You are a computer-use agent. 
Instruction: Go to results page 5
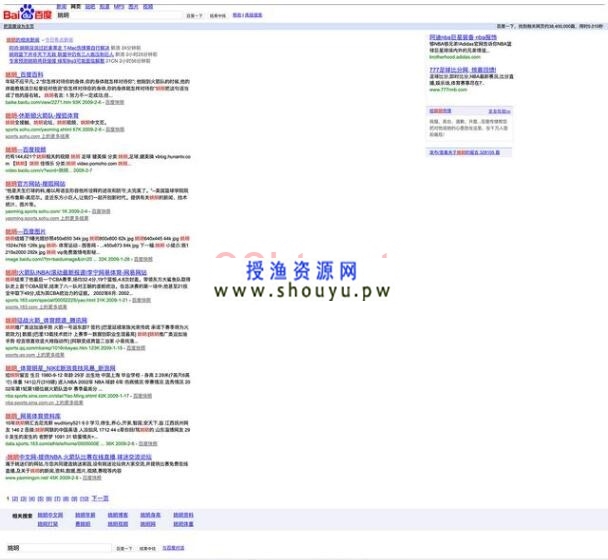coord(40,499)
